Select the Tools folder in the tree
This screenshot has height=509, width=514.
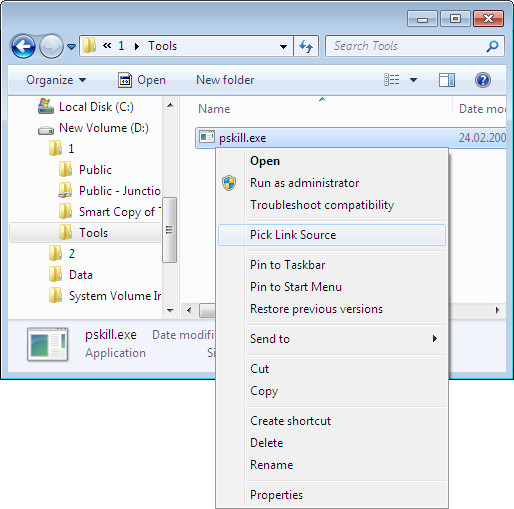[93, 233]
